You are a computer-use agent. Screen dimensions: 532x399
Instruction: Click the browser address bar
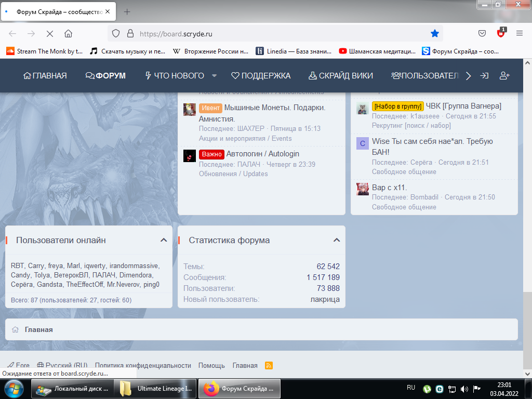point(281,33)
